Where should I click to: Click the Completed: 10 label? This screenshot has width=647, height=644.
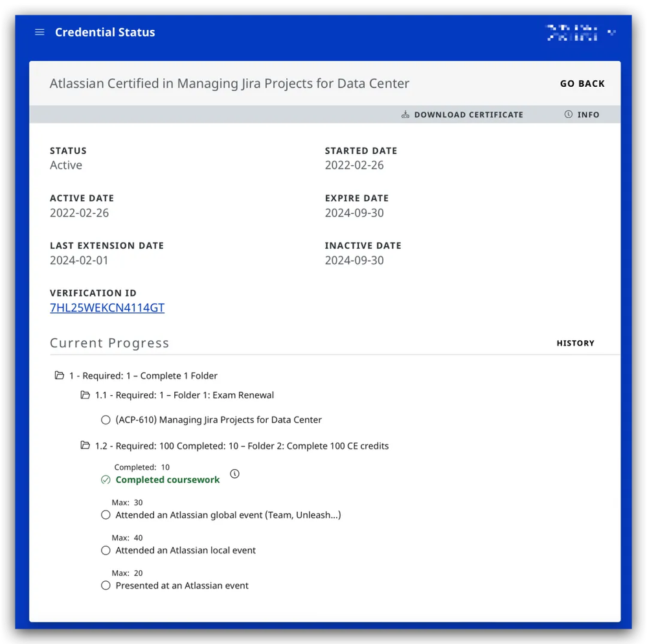[142, 467]
